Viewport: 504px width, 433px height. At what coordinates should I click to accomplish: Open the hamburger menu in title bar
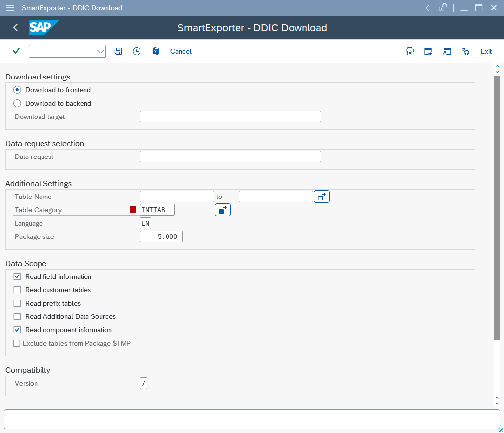10,8
